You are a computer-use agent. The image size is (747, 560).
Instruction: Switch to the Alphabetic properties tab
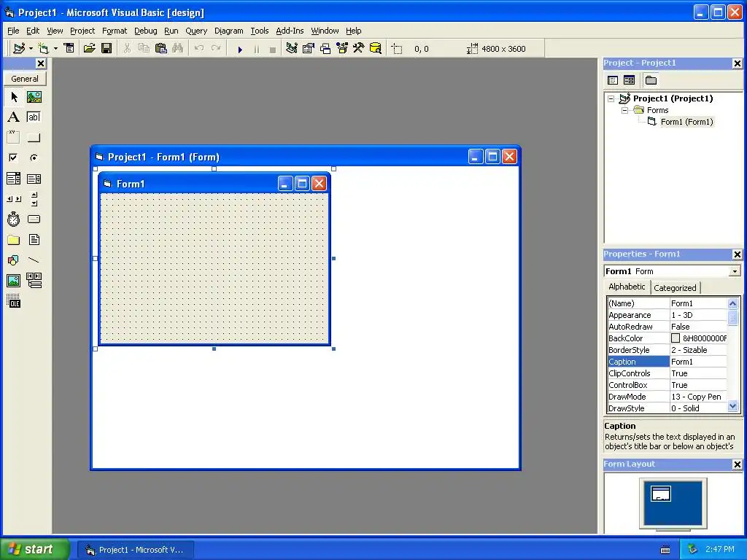pyautogui.click(x=627, y=287)
